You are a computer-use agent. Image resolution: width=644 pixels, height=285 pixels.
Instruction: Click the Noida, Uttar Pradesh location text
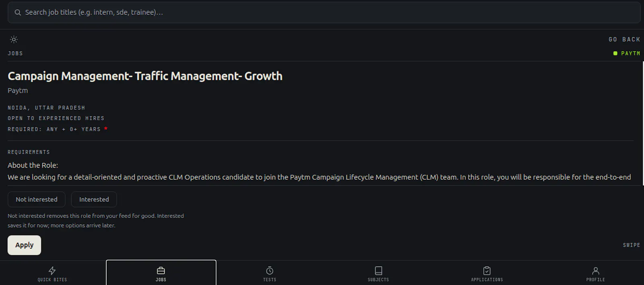[46, 108]
